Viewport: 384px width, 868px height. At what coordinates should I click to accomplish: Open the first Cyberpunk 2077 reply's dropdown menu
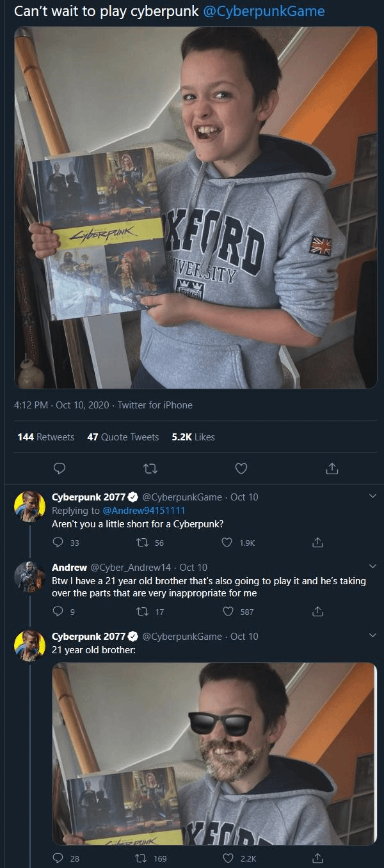tap(372, 496)
